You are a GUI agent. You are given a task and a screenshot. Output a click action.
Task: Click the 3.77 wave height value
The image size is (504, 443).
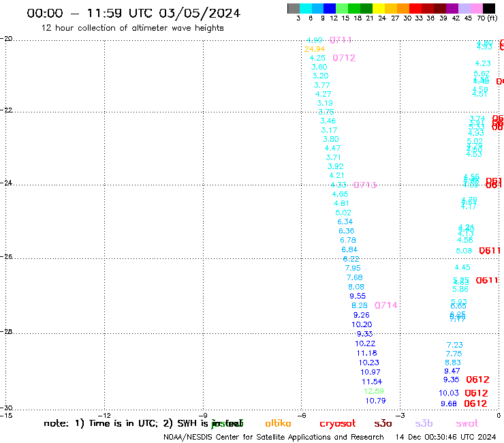click(321, 85)
